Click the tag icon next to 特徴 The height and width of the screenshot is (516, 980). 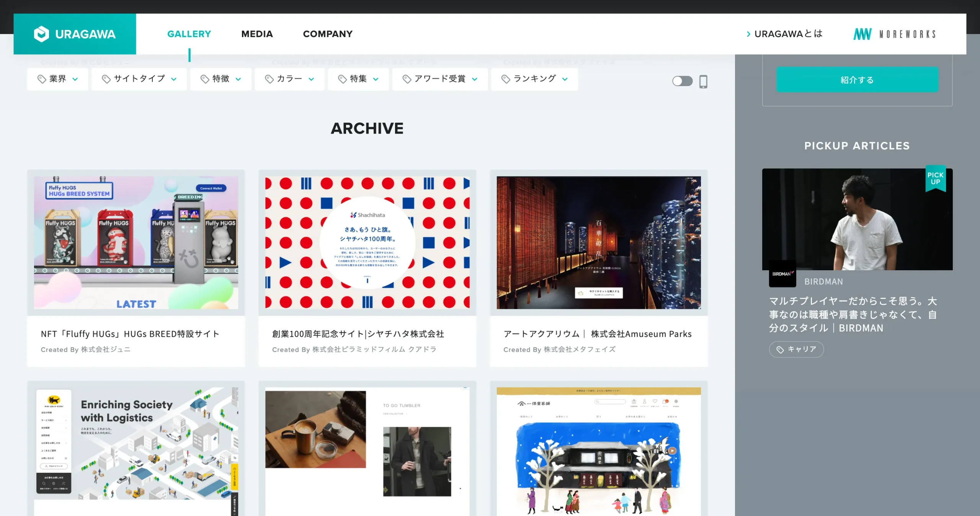(x=205, y=79)
